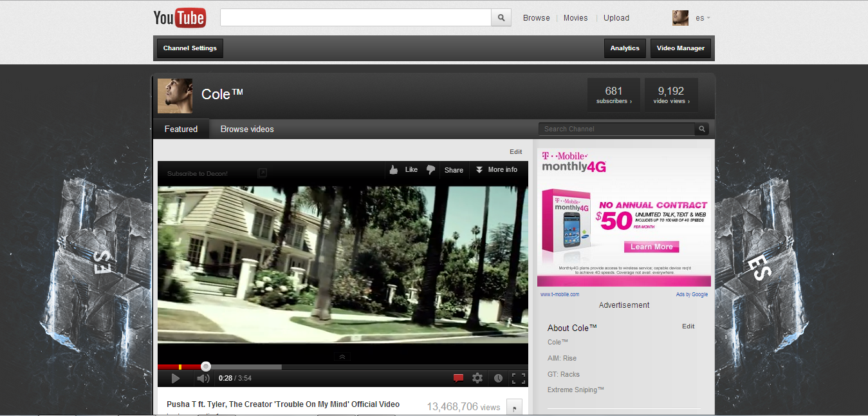Image resolution: width=868 pixels, height=416 pixels.
Task: Click the 'About Cole™' heading
Action: tap(572, 328)
